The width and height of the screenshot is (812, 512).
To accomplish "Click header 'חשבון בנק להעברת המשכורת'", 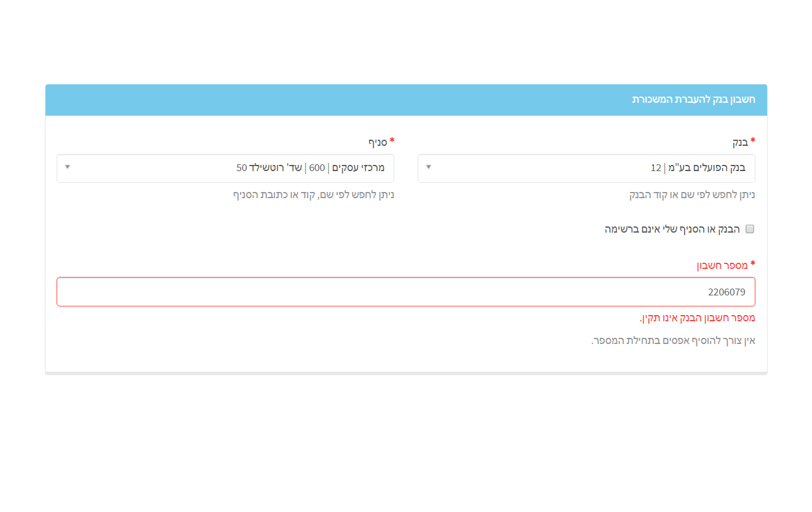I will click(x=694, y=99).
